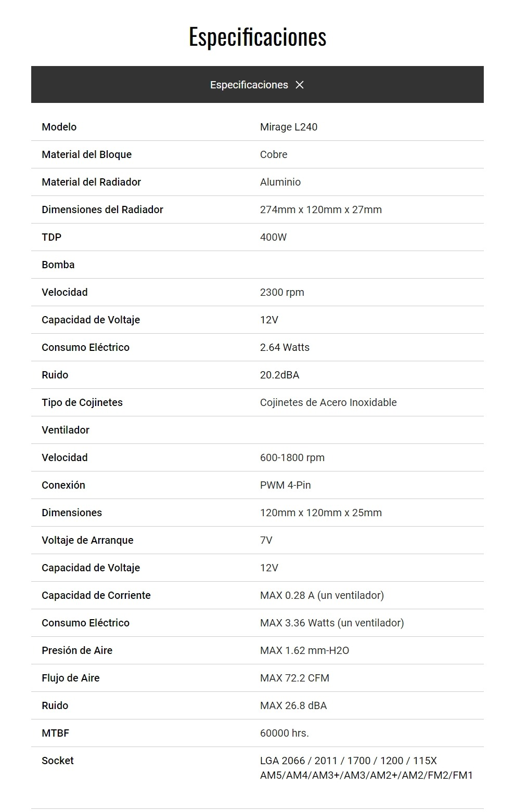Viewport: 515px width, 812px height.
Task: Click the Tipo de Cojinetes label
Action: pos(82,402)
